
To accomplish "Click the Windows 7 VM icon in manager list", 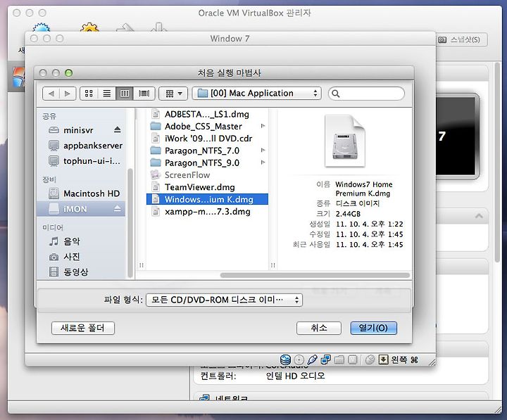I will [x=18, y=77].
